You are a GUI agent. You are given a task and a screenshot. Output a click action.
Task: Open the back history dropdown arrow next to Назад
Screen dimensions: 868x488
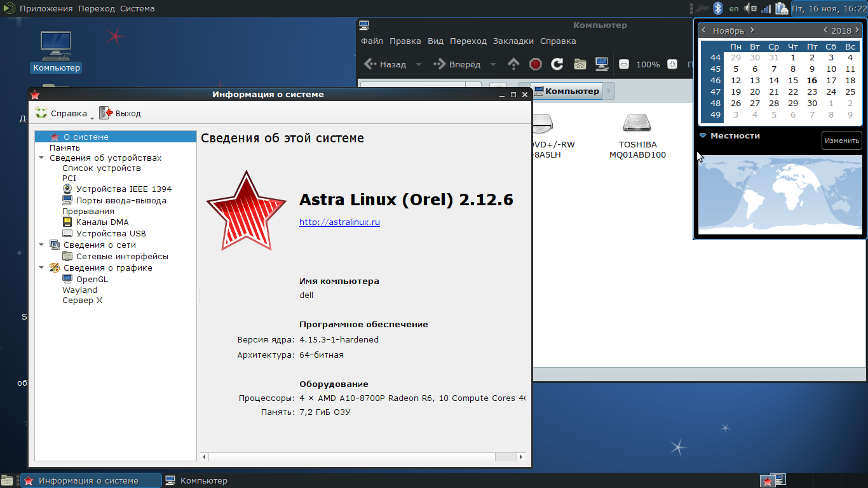click(x=418, y=64)
